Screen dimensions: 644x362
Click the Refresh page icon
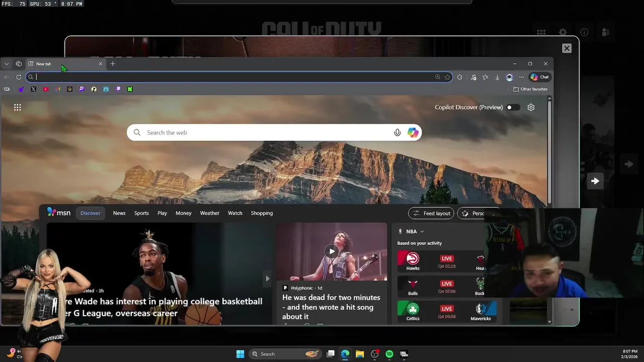tap(19, 77)
